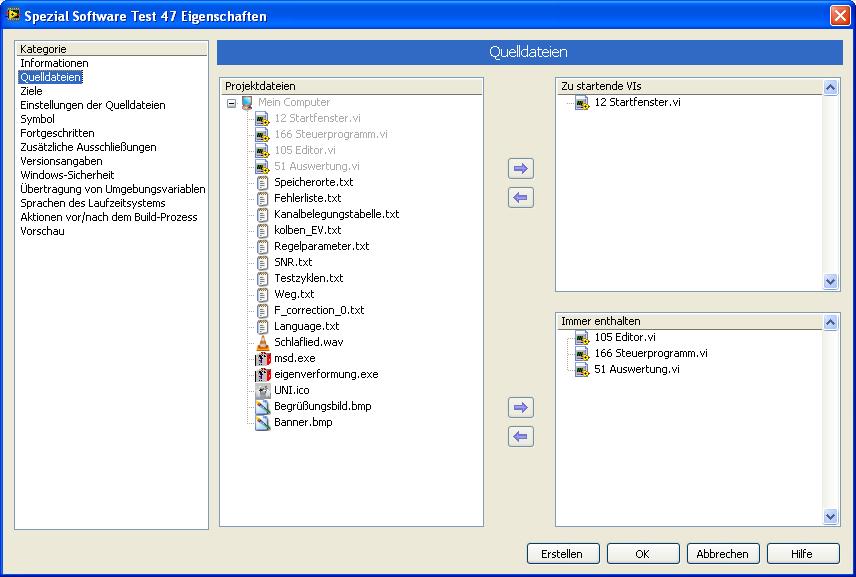This screenshot has width=856, height=577.
Task: Click the SNR.txt file icon
Action: pyautogui.click(x=263, y=262)
